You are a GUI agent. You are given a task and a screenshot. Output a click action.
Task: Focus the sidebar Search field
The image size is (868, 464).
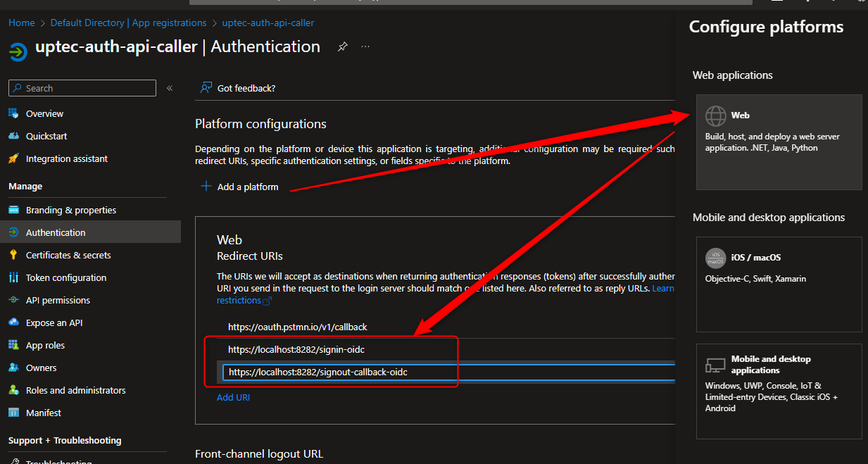82,88
